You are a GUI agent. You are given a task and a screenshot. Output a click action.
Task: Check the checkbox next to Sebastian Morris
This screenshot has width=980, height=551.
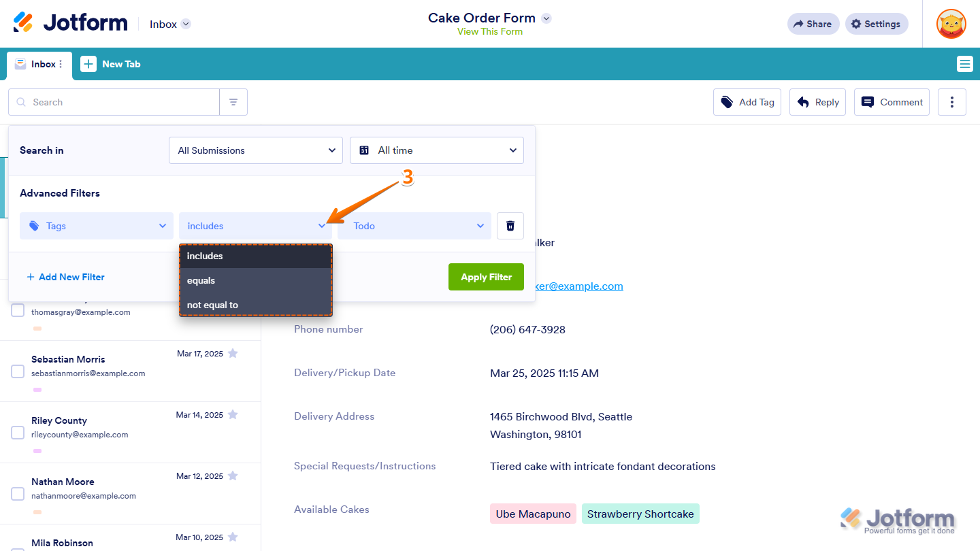(x=18, y=371)
